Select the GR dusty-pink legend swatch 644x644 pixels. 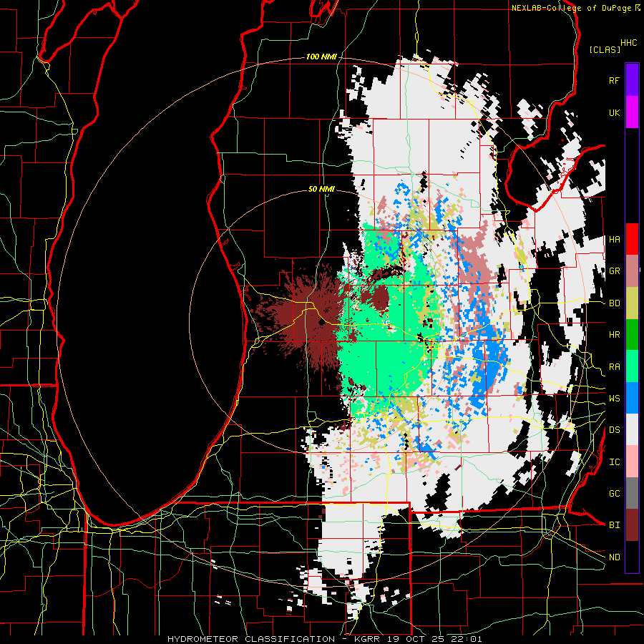(632, 271)
